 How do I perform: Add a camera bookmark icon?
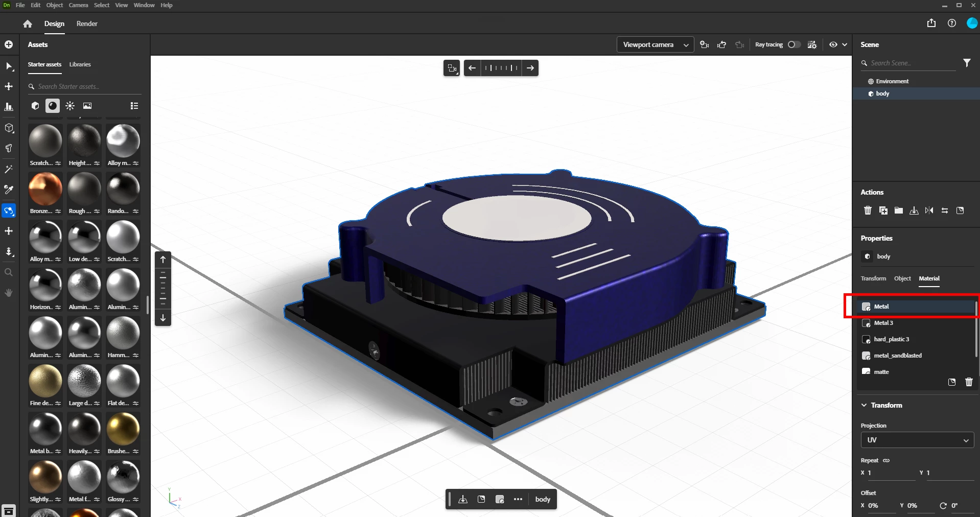(705, 44)
